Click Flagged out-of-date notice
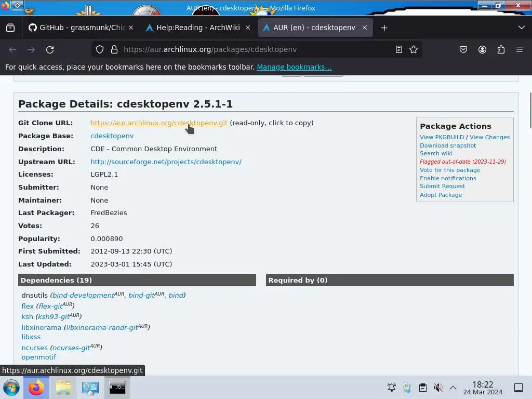Screen dimensions: 532x399 pyautogui.click(x=463, y=162)
